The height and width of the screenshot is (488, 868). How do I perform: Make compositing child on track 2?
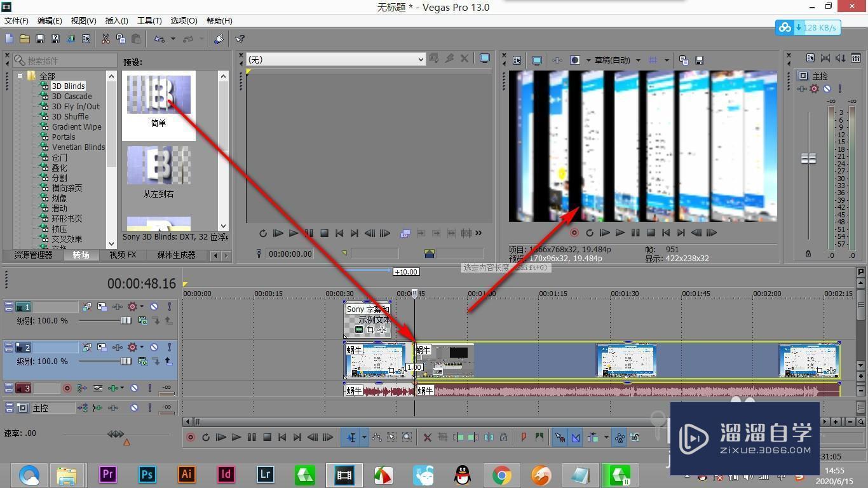[168, 362]
